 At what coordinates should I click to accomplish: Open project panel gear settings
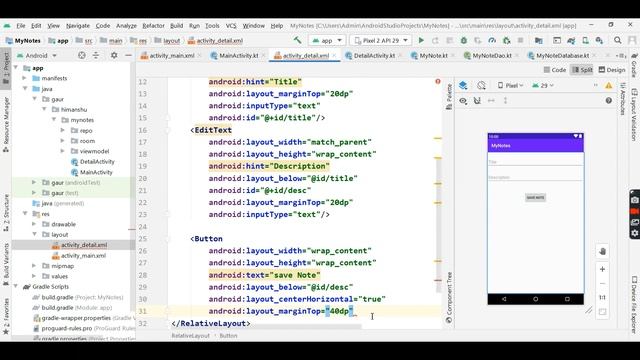(114, 55)
